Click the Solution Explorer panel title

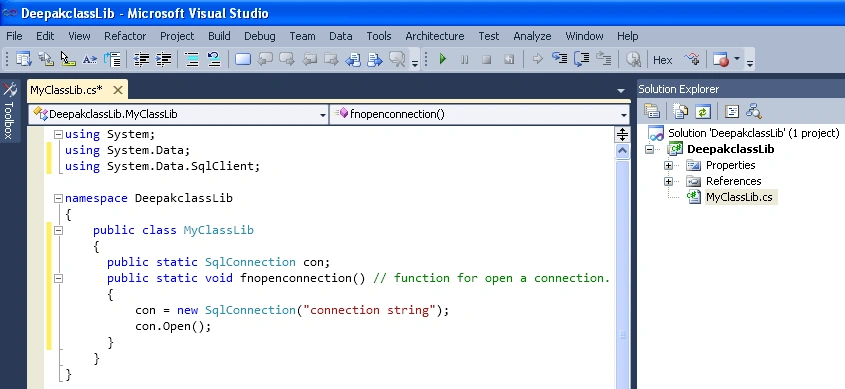tap(678, 89)
